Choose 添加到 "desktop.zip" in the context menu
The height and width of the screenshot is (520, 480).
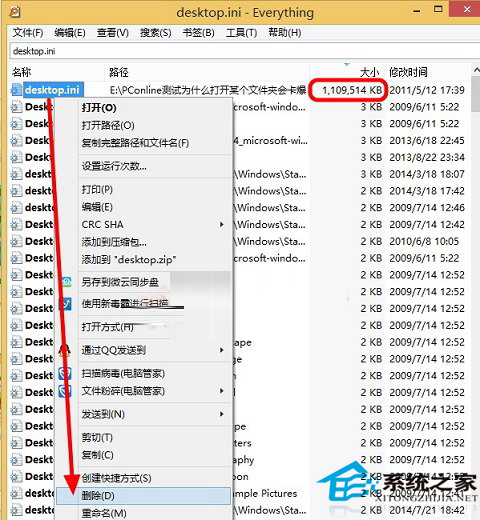coord(129,259)
